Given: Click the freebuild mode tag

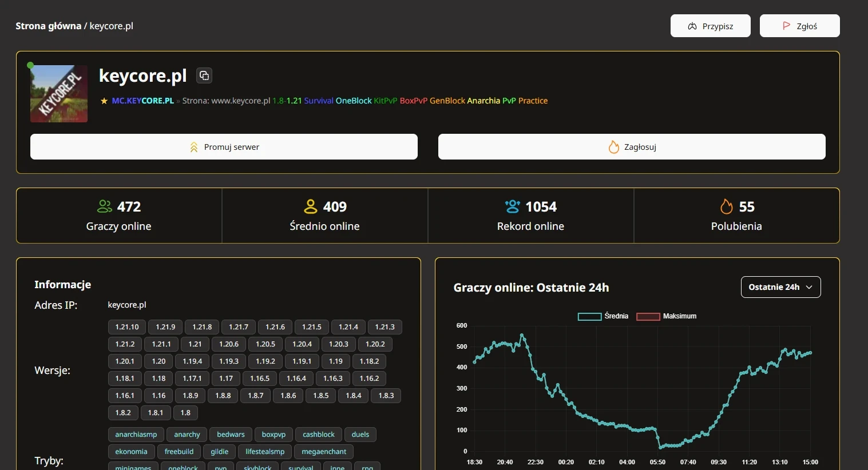Looking at the screenshot, I should pos(179,452).
